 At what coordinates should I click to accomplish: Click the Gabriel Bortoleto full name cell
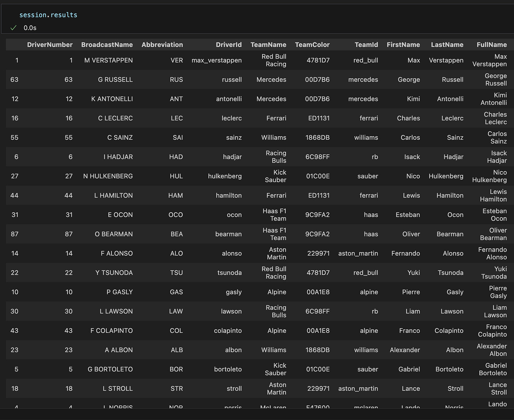tap(493, 369)
